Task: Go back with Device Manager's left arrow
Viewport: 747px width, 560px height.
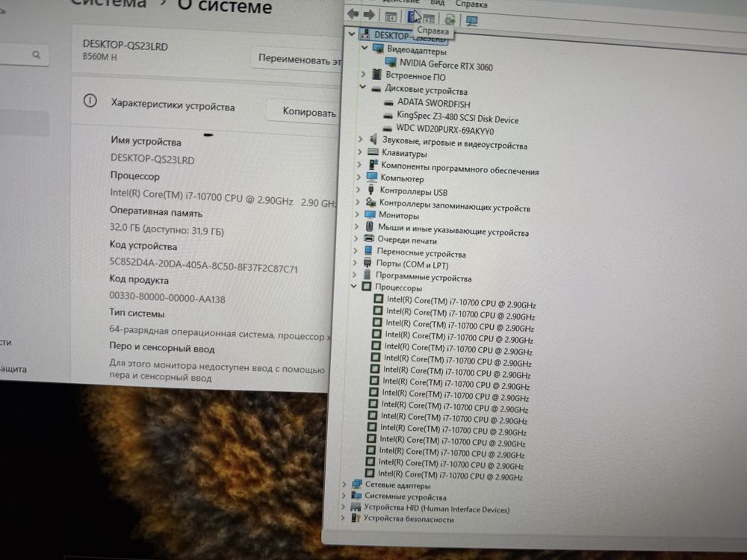Action: pyautogui.click(x=353, y=13)
